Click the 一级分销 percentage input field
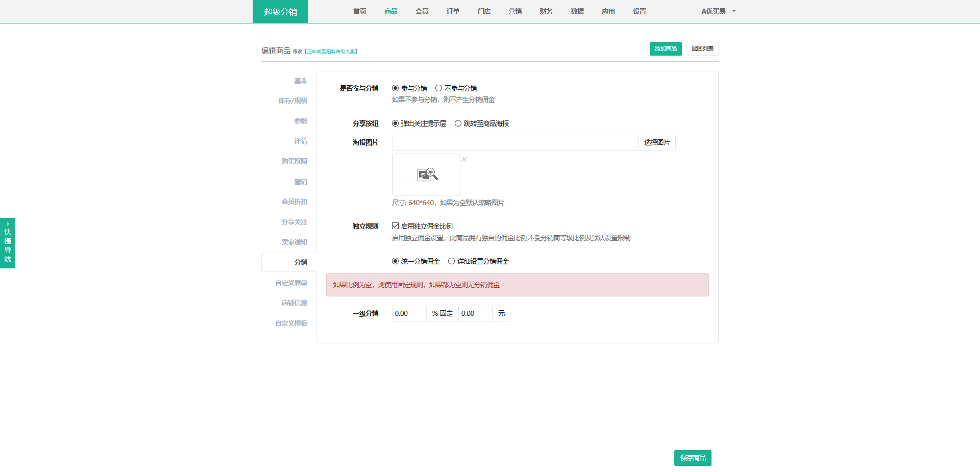980x472 pixels. click(408, 313)
